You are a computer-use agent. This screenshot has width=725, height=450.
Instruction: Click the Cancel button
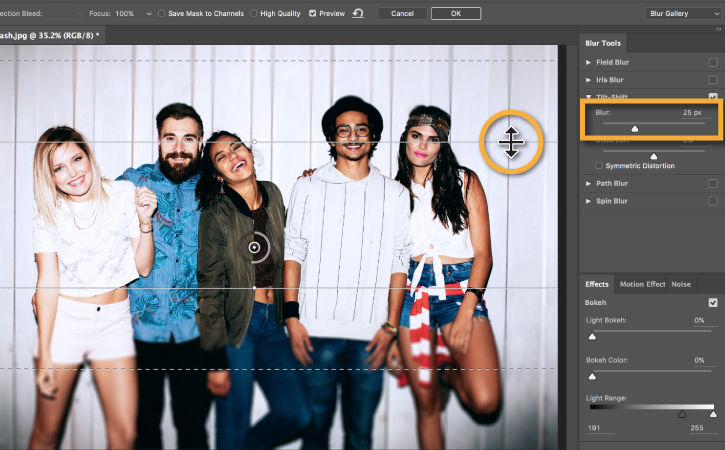click(x=402, y=13)
